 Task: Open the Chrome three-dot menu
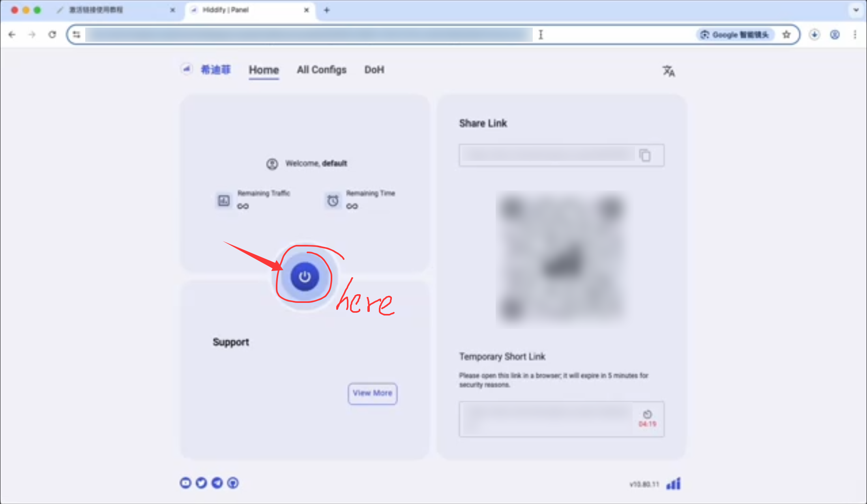855,35
